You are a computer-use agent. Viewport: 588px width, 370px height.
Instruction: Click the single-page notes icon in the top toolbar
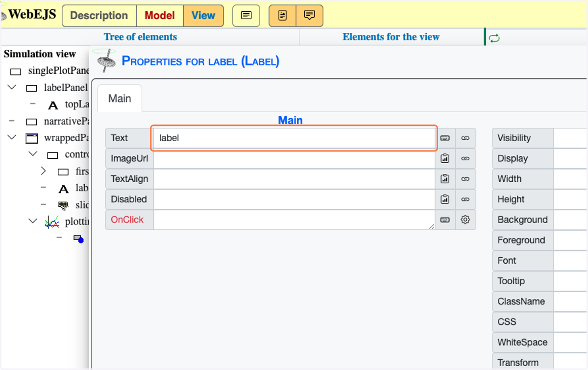pyautogui.click(x=246, y=16)
